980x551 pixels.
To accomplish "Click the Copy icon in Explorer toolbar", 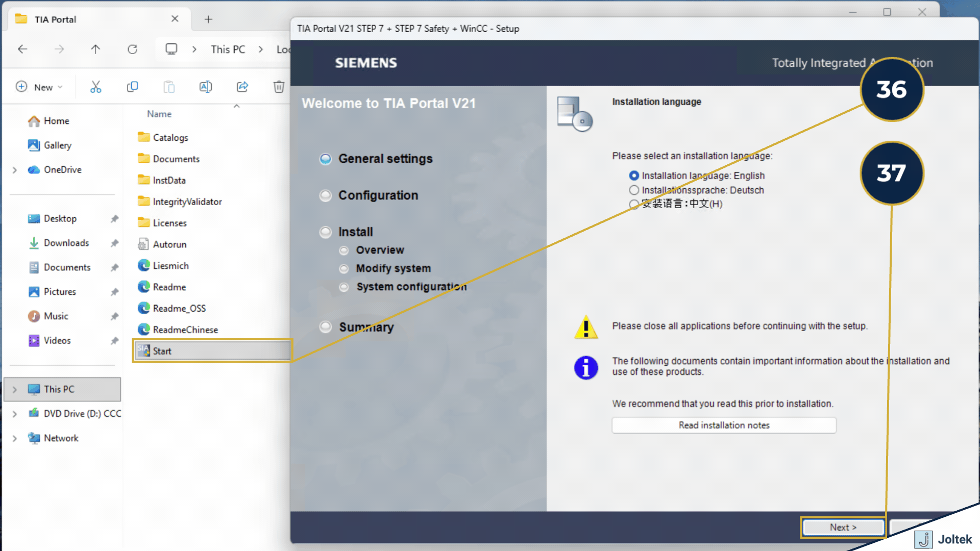I will (x=132, y=87).
